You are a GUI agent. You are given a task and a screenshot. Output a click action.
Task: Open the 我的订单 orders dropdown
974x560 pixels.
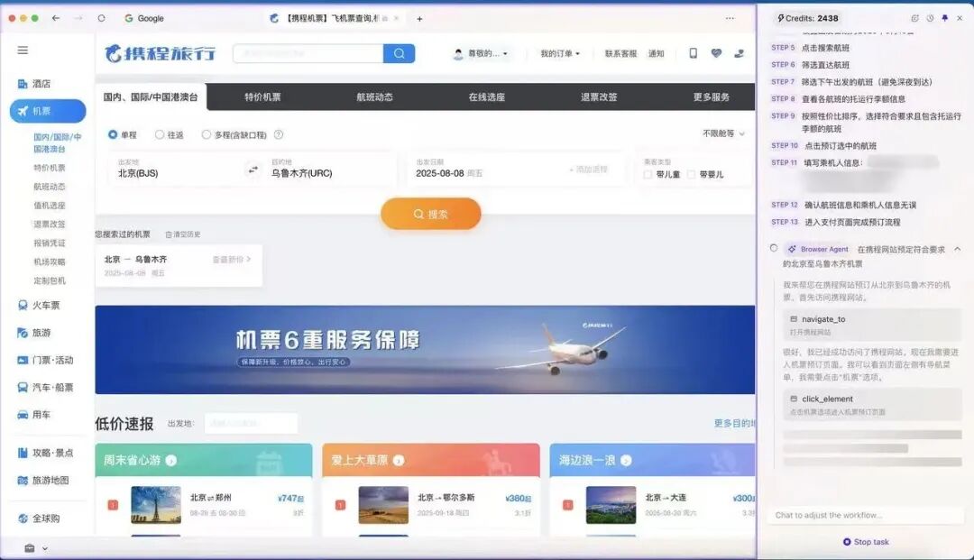(557, 53)
